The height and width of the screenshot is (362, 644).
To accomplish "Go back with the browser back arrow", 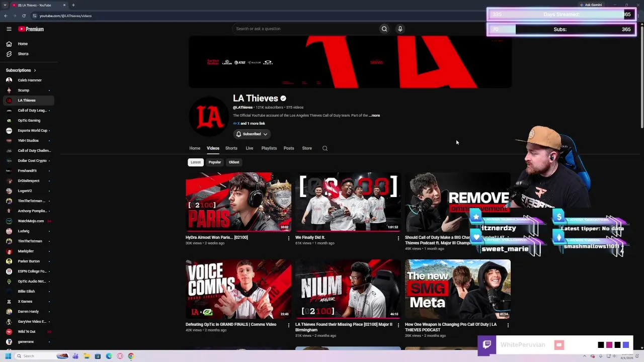I will [x=6, y=16].
